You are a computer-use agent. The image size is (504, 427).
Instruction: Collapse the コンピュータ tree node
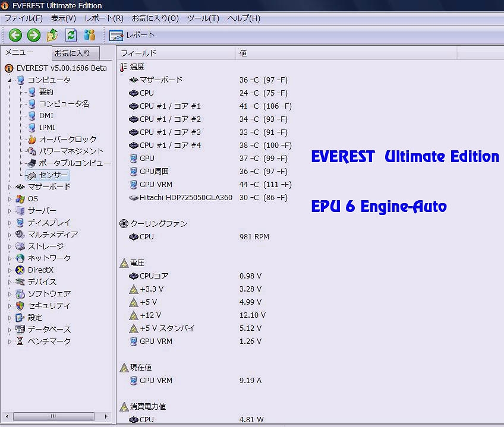[10, 80]
